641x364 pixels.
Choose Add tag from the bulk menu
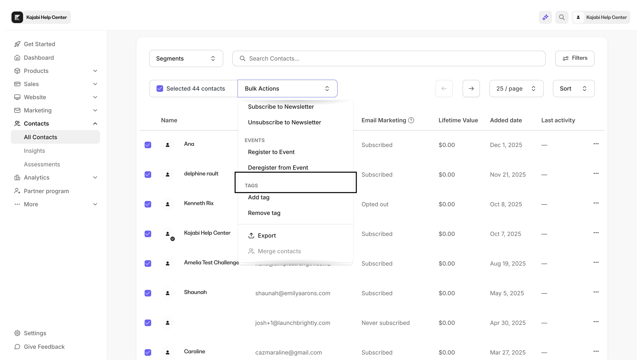point(259,197)
